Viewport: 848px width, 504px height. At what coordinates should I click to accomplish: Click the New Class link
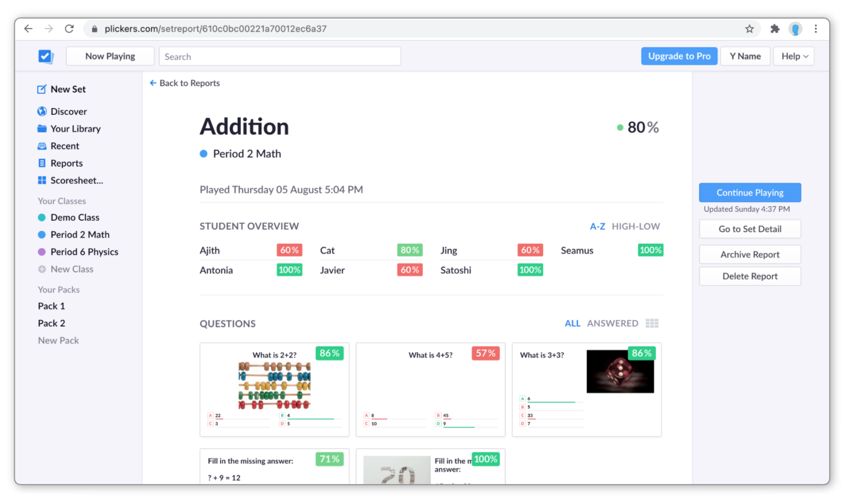point(72,269)
